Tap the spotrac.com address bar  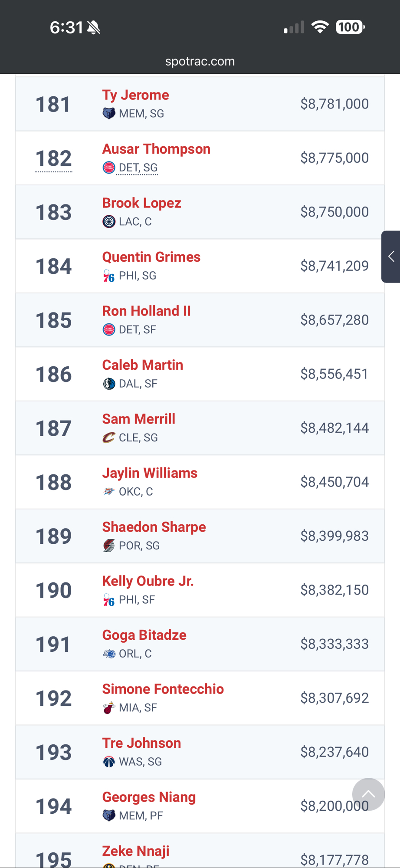click(x=200, y=61)
